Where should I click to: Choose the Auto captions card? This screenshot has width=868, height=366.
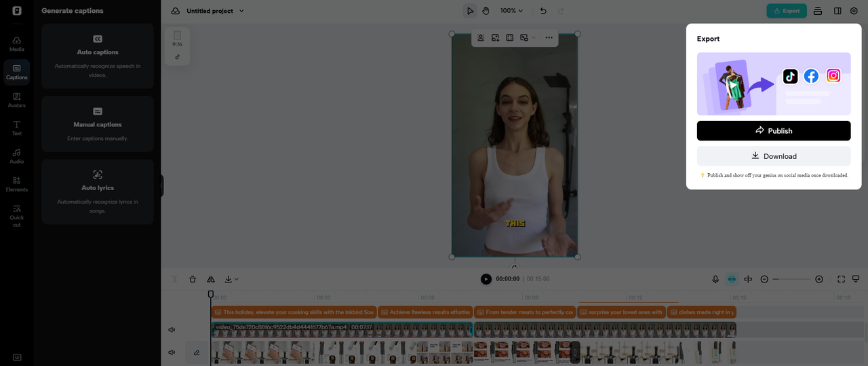98,56
